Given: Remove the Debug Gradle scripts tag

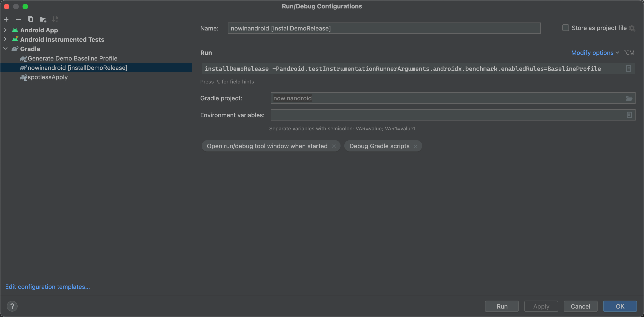Looking at the screenshot, I should point(416,146).
